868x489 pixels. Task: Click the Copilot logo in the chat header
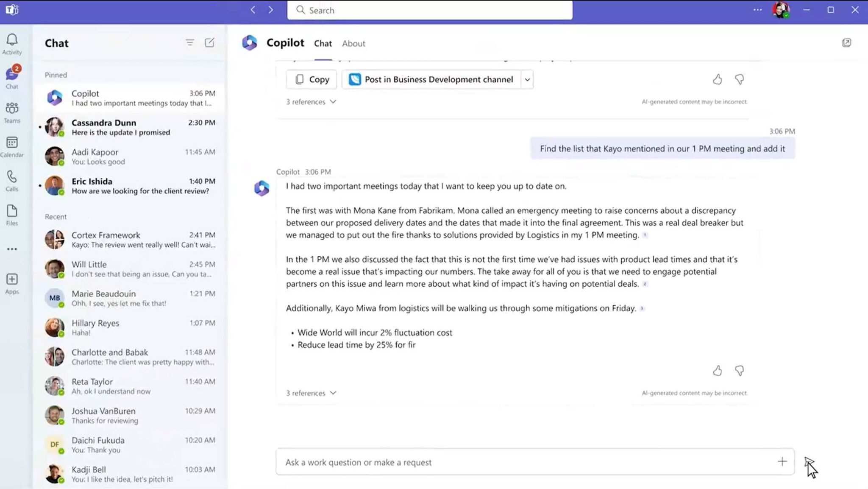click(250, 43)
